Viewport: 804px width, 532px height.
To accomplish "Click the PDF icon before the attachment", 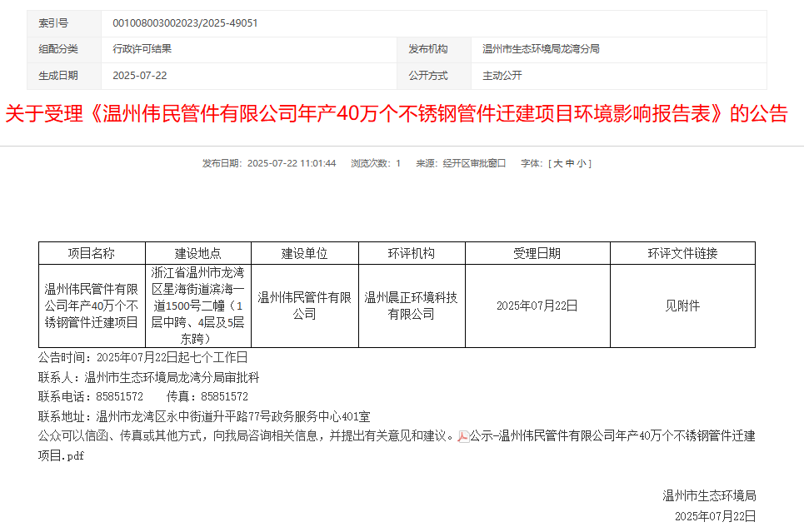I will click(x=463, y=436).
